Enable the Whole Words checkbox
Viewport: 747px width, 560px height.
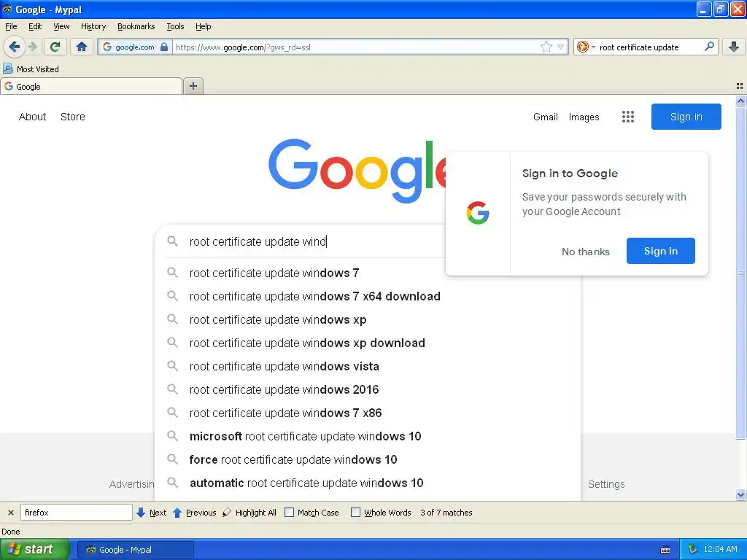point(355,513)
